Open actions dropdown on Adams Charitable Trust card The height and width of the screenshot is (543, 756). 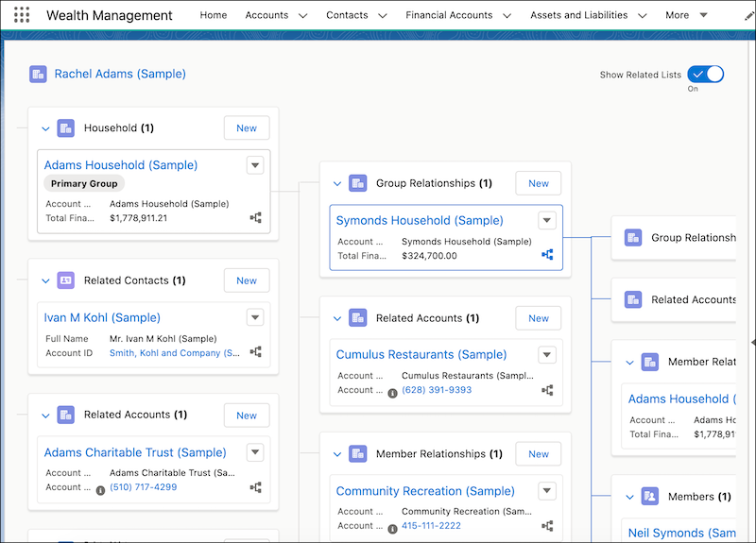coord(255,452)
